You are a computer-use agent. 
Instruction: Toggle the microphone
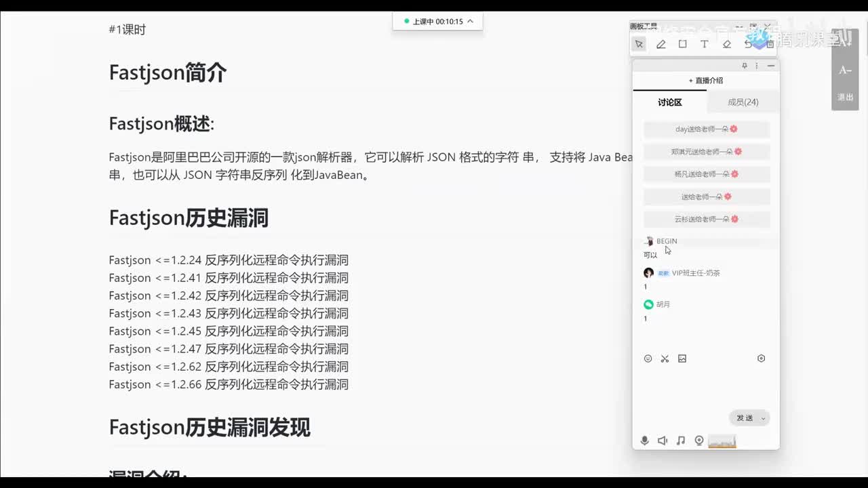645,441
